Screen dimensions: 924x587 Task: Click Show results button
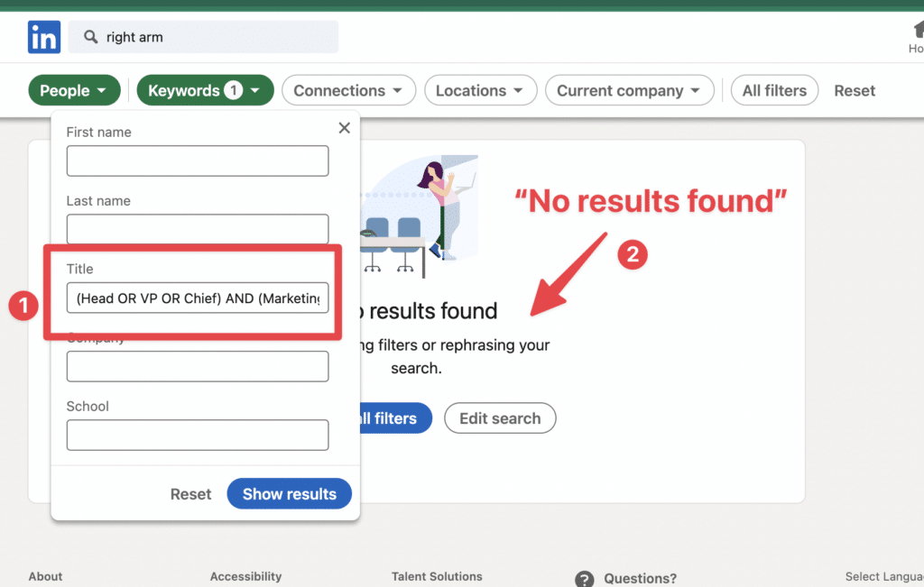[290, 493]
